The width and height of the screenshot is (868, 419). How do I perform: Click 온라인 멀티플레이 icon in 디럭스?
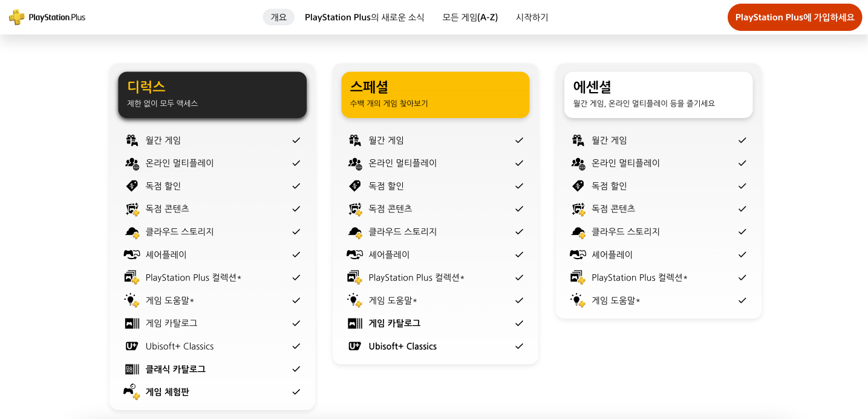(132, 163)
